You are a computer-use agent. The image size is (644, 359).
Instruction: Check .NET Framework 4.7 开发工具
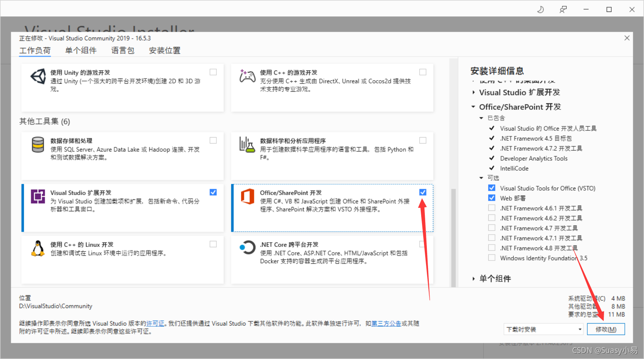pyautogui.click(x=492, y=228)
